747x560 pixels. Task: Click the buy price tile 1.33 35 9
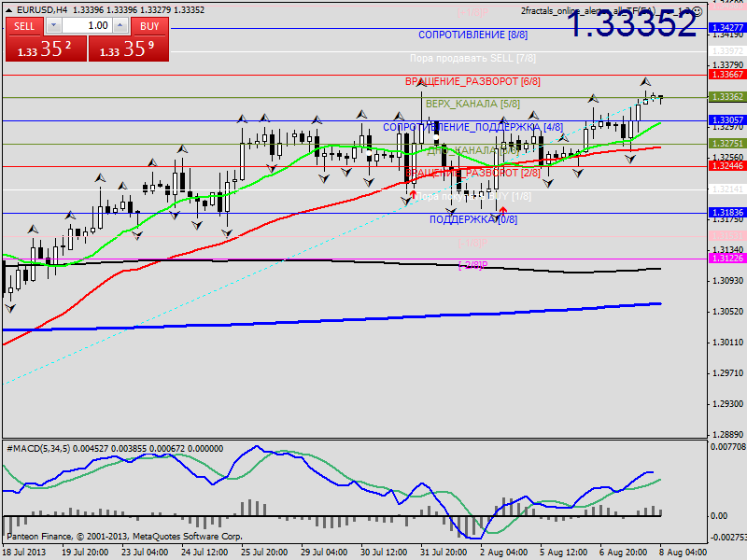click(129, 49)
